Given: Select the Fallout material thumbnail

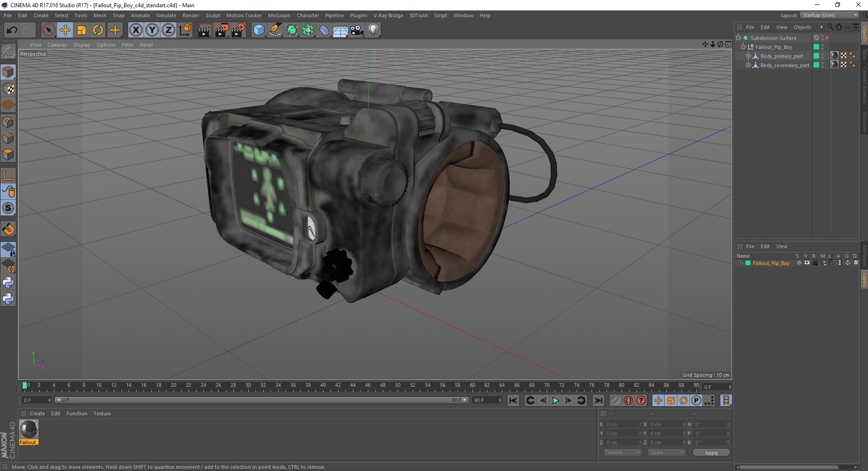Looking at the screenshot, I should pyautogui.click(x=29, y=429).
